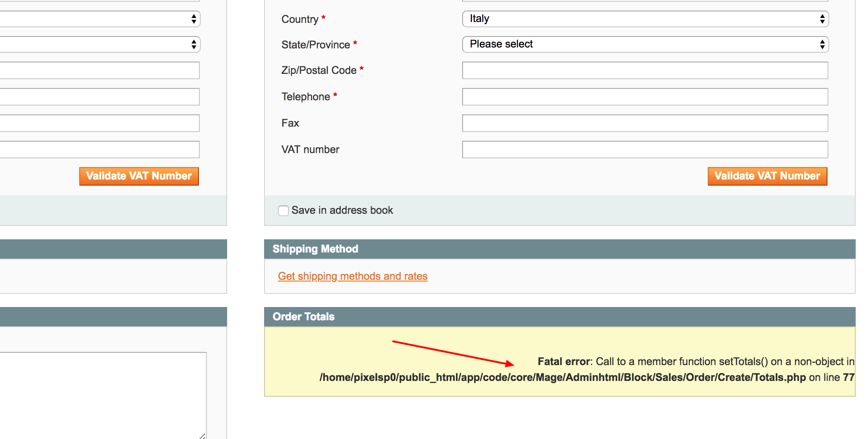The width and height of the screenshot is (868, 439).
Task: Check the Save in address book checkbox
Action: [283, 211]
